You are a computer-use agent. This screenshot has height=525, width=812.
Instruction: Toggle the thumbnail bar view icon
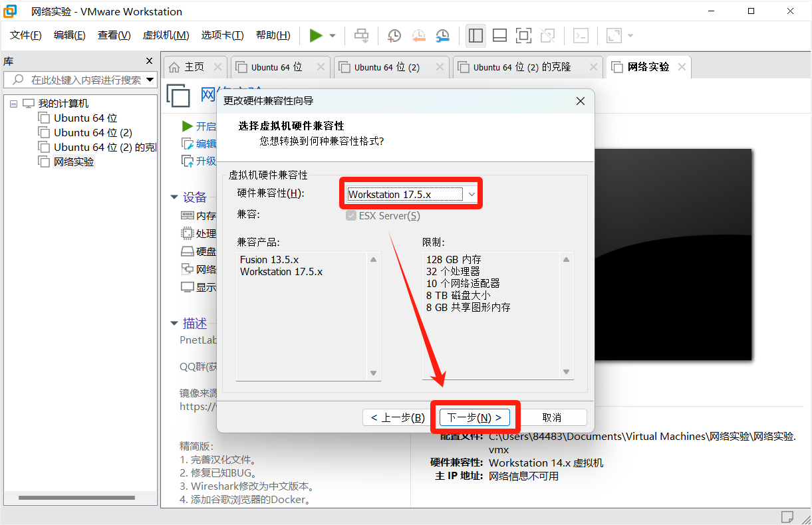(x=499, y=35)
